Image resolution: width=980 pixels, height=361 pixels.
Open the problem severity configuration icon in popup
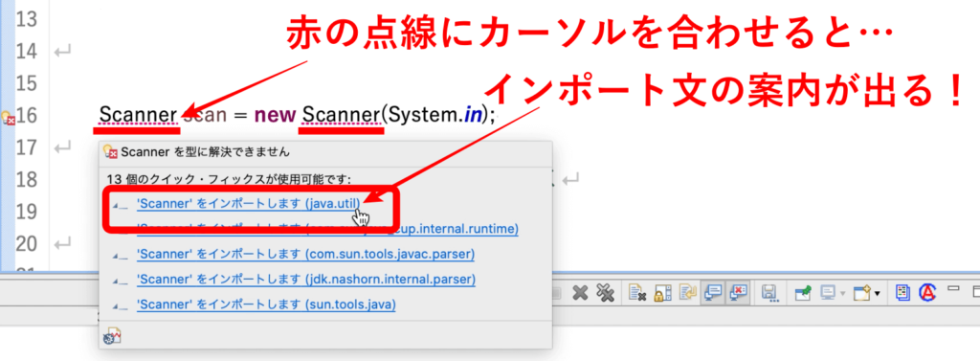(113, 337)
